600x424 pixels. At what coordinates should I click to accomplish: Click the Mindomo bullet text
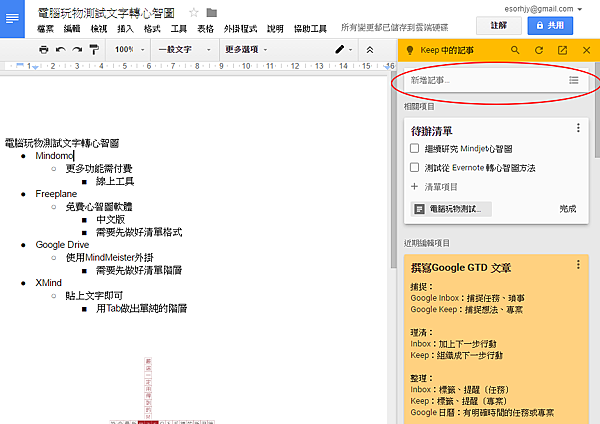pyautogui.click(x=54, y=156)
